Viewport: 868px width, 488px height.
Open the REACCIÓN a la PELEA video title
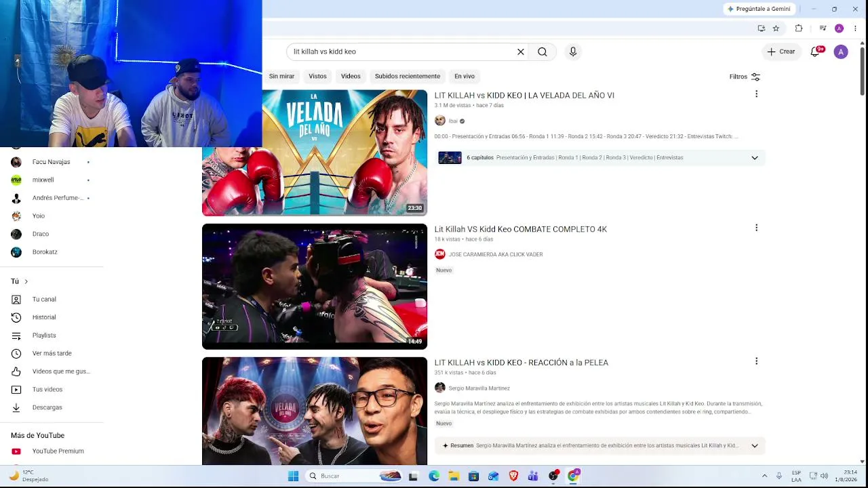(x=521, y=363)
